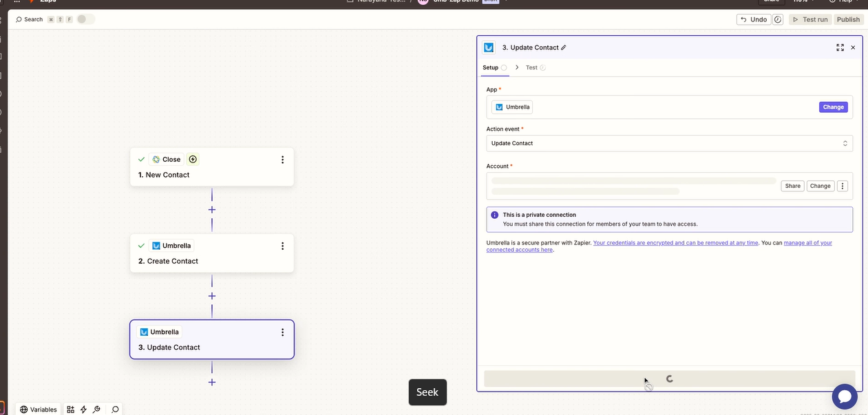This screenshot has height=415, width=868.
Task: Select the Umbrella app chip in App field
Action: [512, 107]
